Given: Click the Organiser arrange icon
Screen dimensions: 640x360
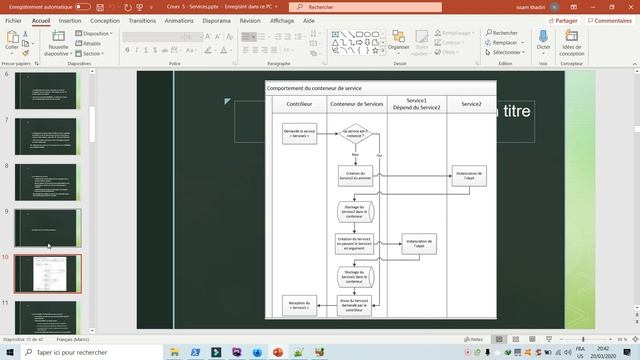Looking at the screenshot, I should 398,40.
